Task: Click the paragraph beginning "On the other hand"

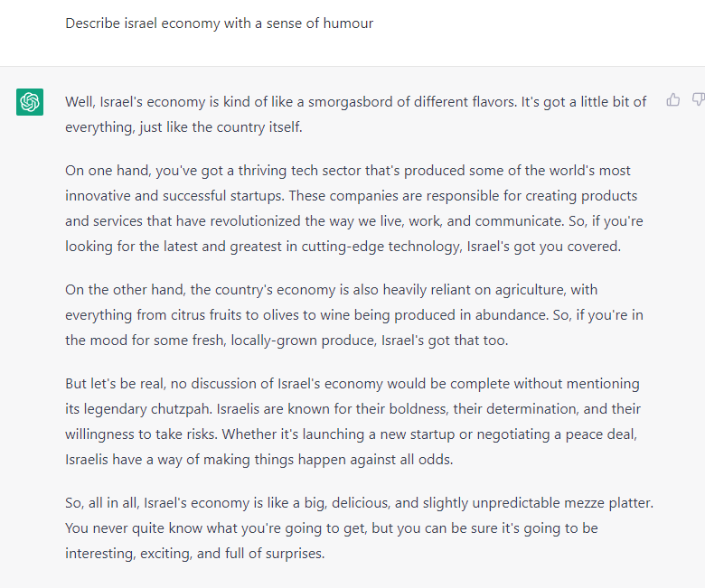Action: pyautogui.click(x=354, y=315)
